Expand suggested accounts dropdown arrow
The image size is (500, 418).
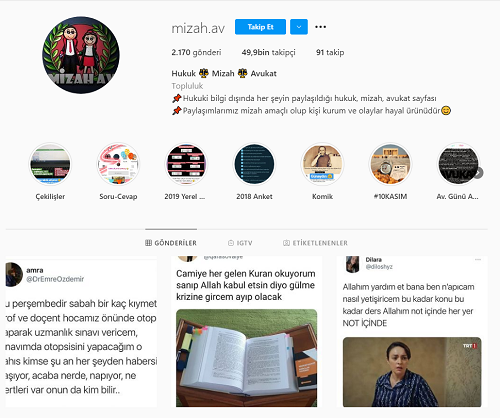[299, 27]
